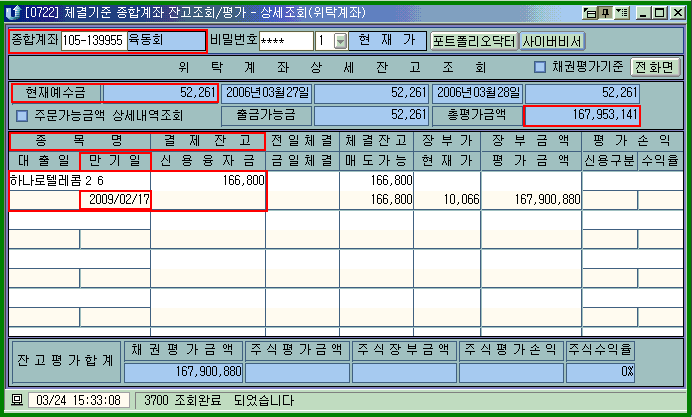Check the 주문가능금액 상세내역조회 box
Image resolution: width=692 pixels, height=417 pixels.
click(22, 115)
